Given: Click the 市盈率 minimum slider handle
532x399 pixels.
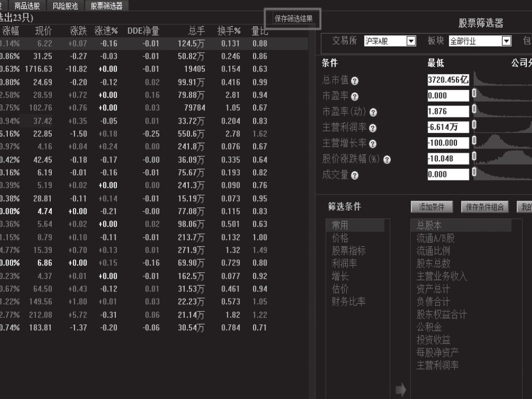Looking at the screenshot, I should [x=474, y=94].
